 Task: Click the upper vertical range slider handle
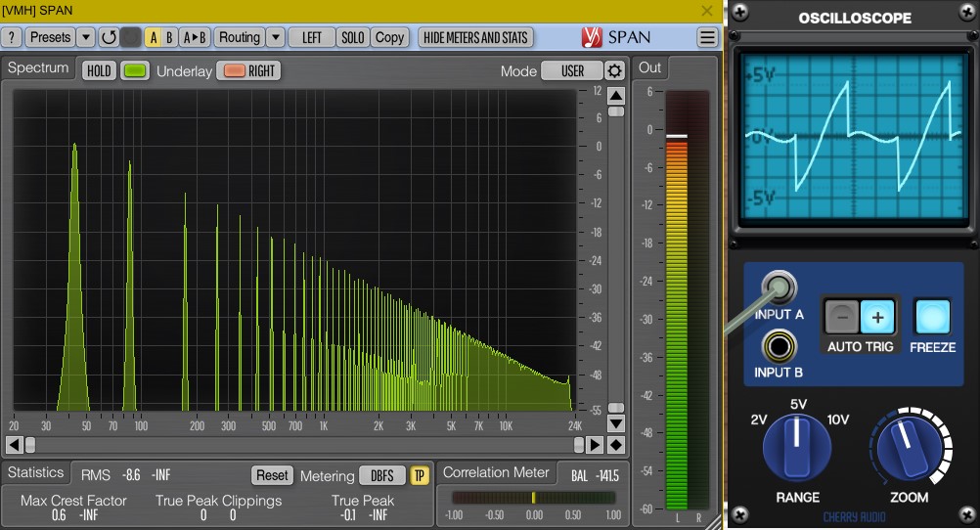click(615, 111)
